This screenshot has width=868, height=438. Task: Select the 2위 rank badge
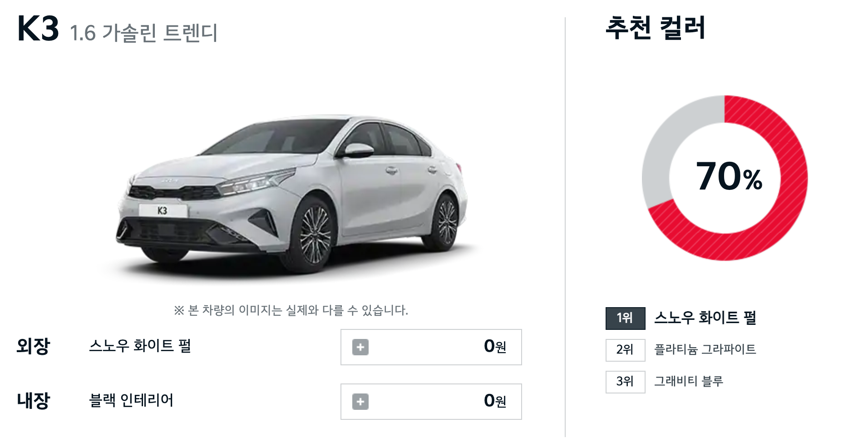click(625, 350)
